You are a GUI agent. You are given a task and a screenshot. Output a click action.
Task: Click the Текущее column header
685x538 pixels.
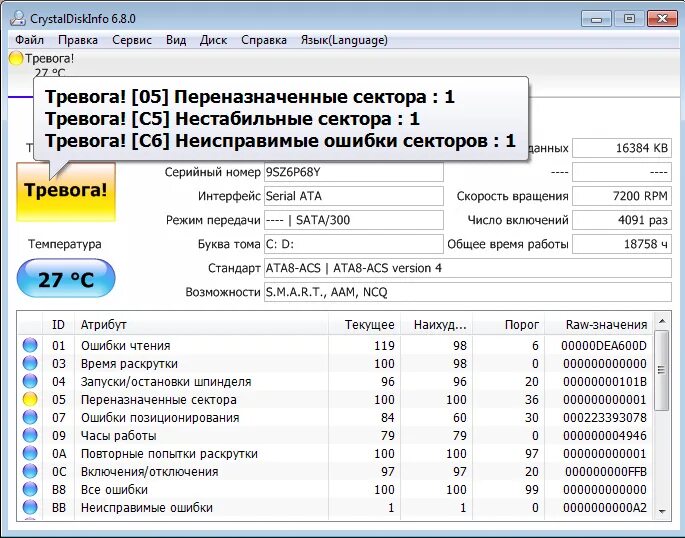(364, 324)
